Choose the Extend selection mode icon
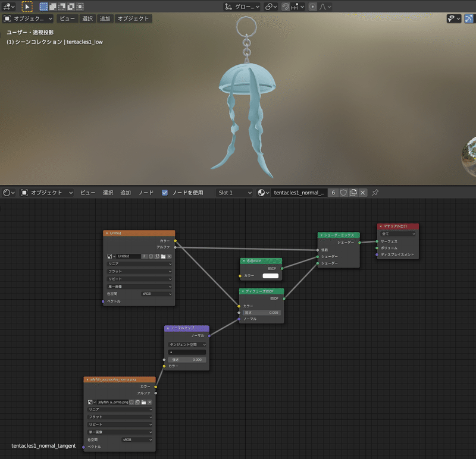Image resolution: width=476 pixels, height=459 pixels. (53, 7)
